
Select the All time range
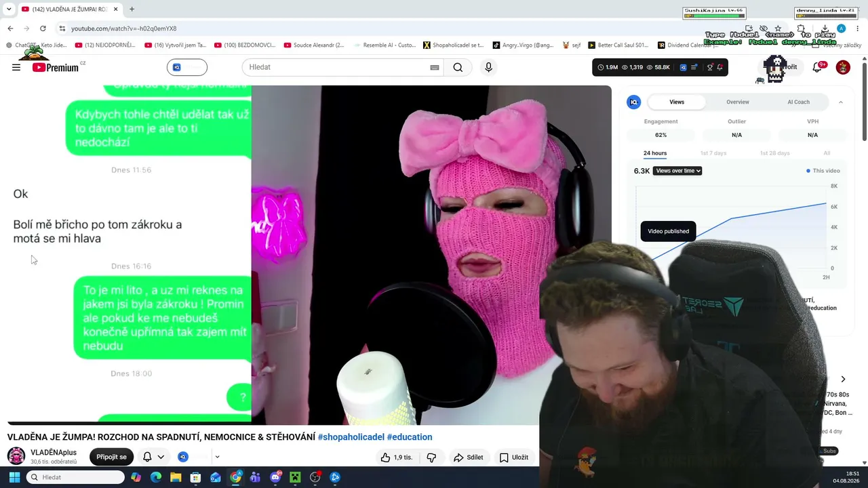click(x=827, y=153)
